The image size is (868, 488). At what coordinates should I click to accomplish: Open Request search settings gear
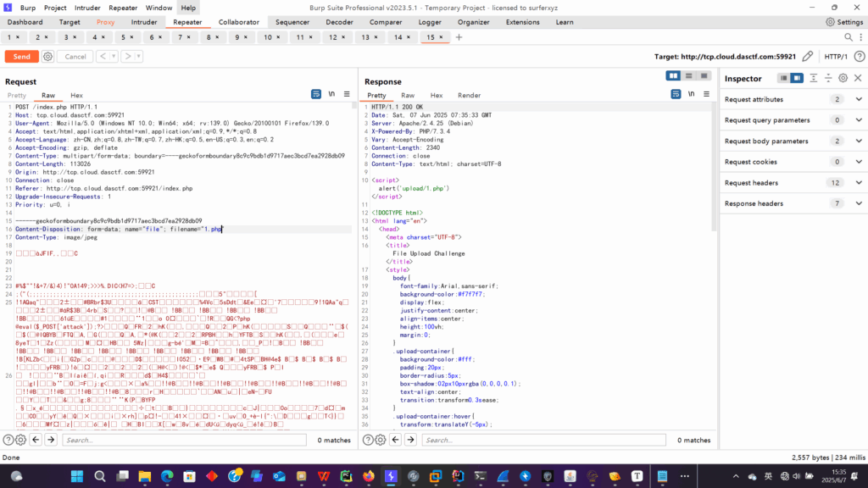coord(20,440)
